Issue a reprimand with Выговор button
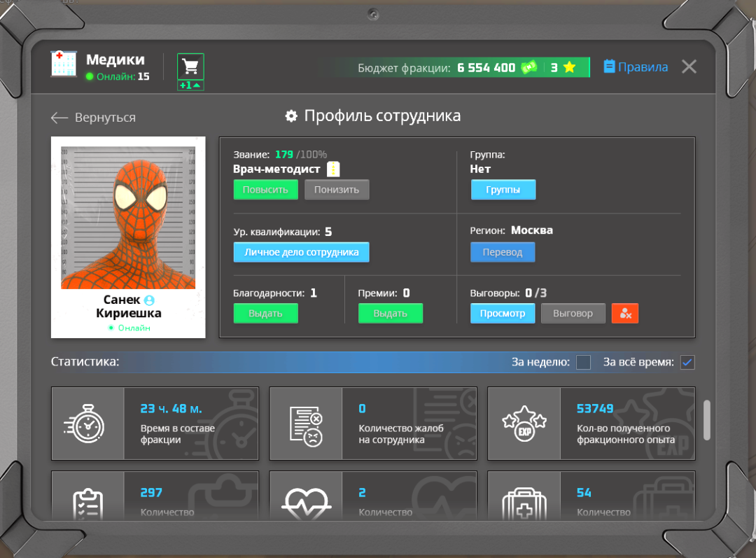The width and height of the screenshot is (756, 558). [573, 314]
